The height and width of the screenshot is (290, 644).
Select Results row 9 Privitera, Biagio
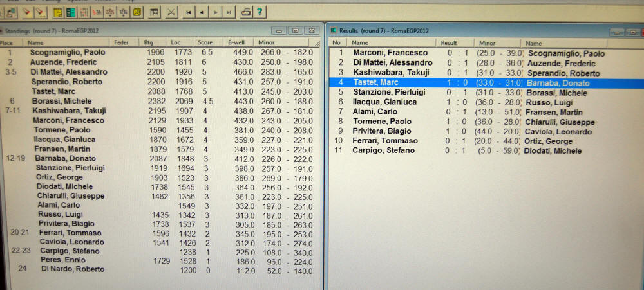382,131
